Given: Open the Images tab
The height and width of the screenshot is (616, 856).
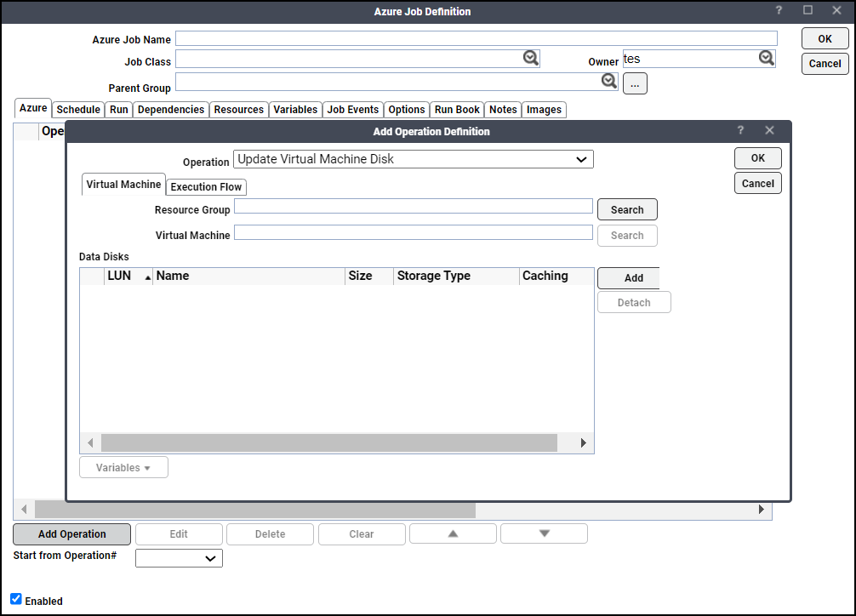Looking at the screenshot, I should tap(545, 110).
